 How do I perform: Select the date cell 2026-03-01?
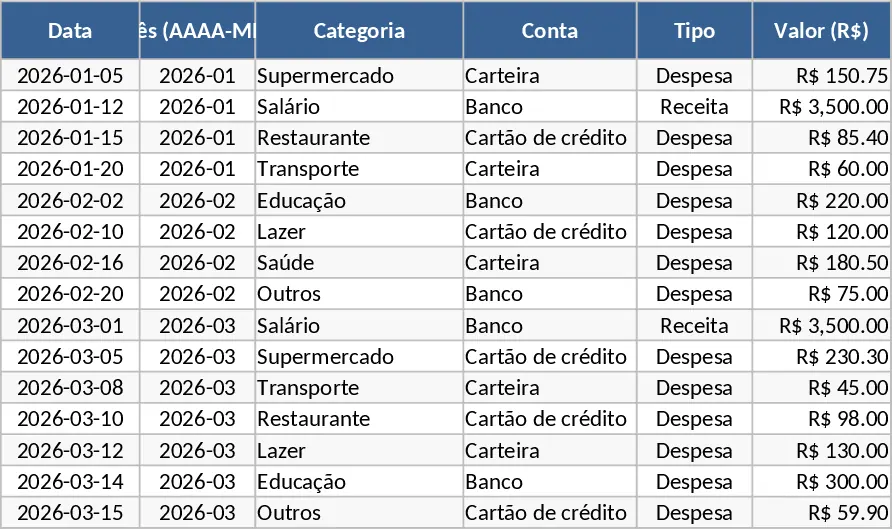pyautogui.click(x=70, y=325)
